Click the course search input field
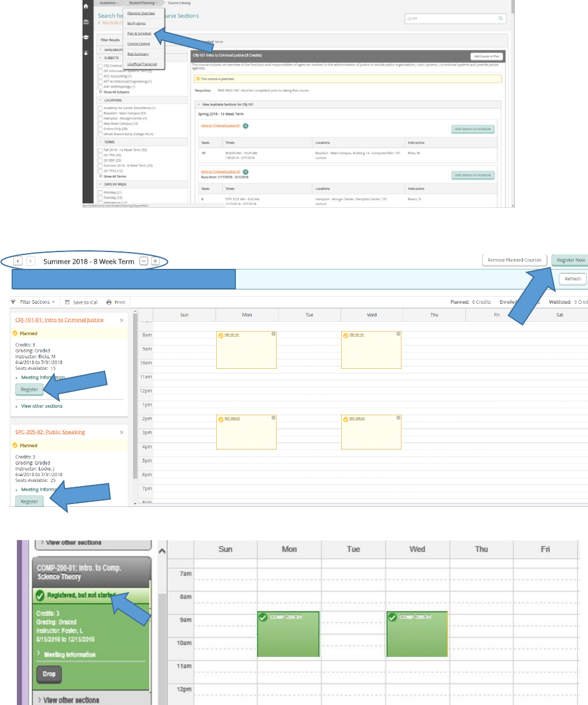 tap(451, 19)
